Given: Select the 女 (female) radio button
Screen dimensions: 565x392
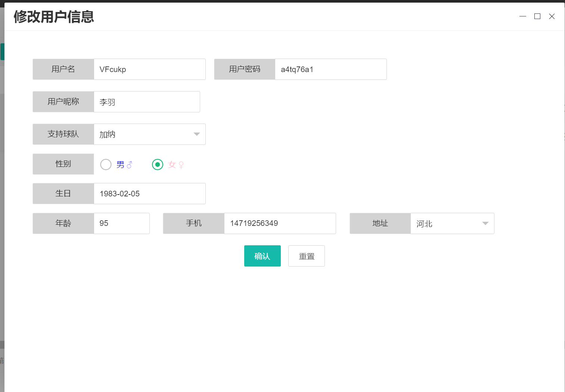Looking at the screenshot, I should point(158,165).
